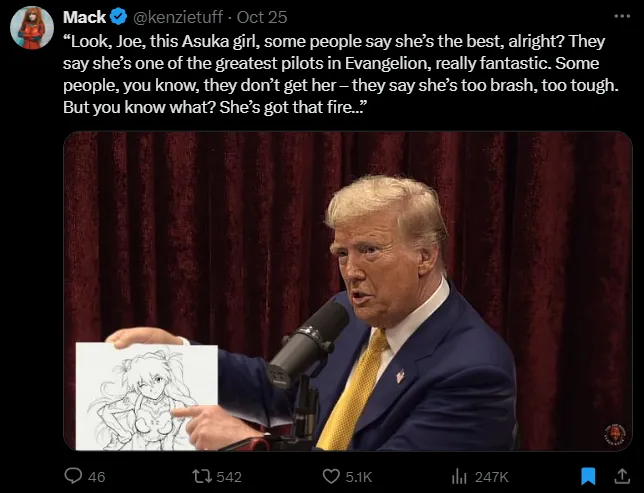Image resolution: width=644 pixels, height=493 pixels.
Task: Open the @kenzietuff handle link
Action: click(x=177, y=17)
